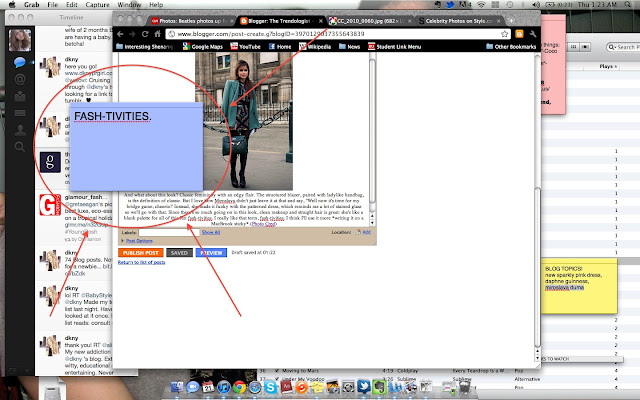Click the iTunes Plays column header
The width and height of the screenshot is (640, 400).
(608, 66)
